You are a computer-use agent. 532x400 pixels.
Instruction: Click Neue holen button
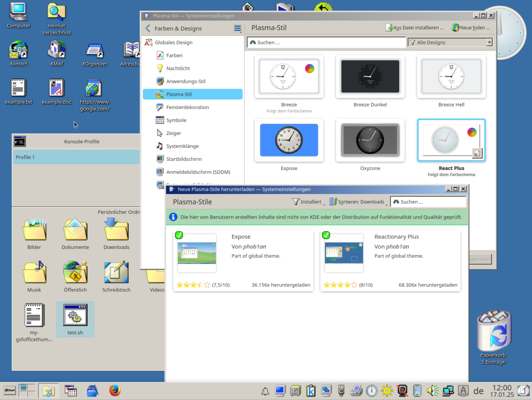coord(471,28)
